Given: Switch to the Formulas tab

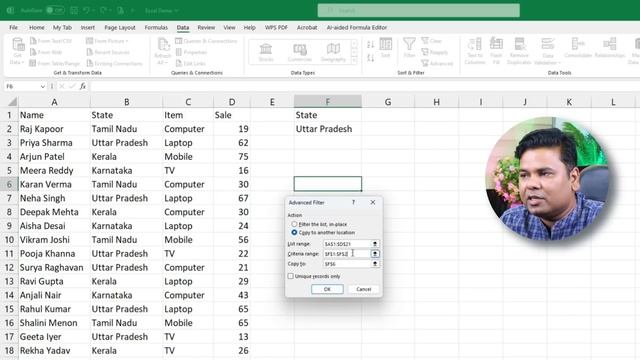Looking at the screenshot, I should [156, 27].
